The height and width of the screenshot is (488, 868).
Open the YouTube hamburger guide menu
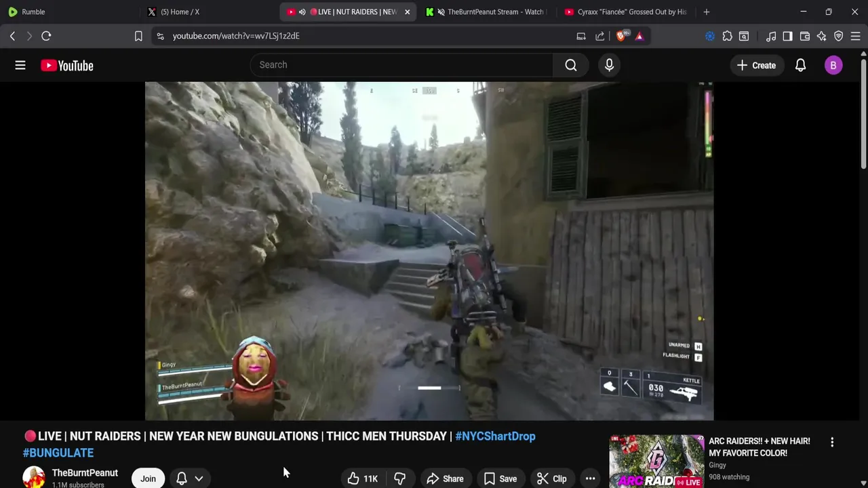click(x=20, y=65)
